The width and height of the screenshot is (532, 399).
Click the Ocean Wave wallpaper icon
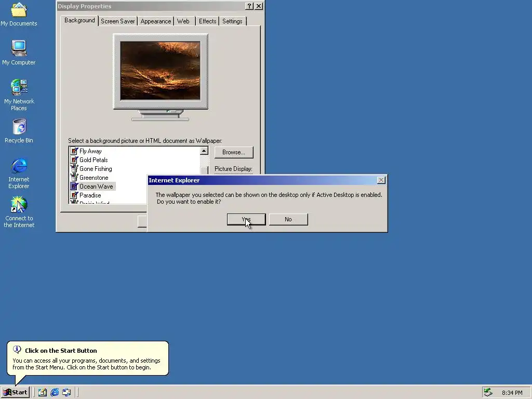tap(74, 187)
